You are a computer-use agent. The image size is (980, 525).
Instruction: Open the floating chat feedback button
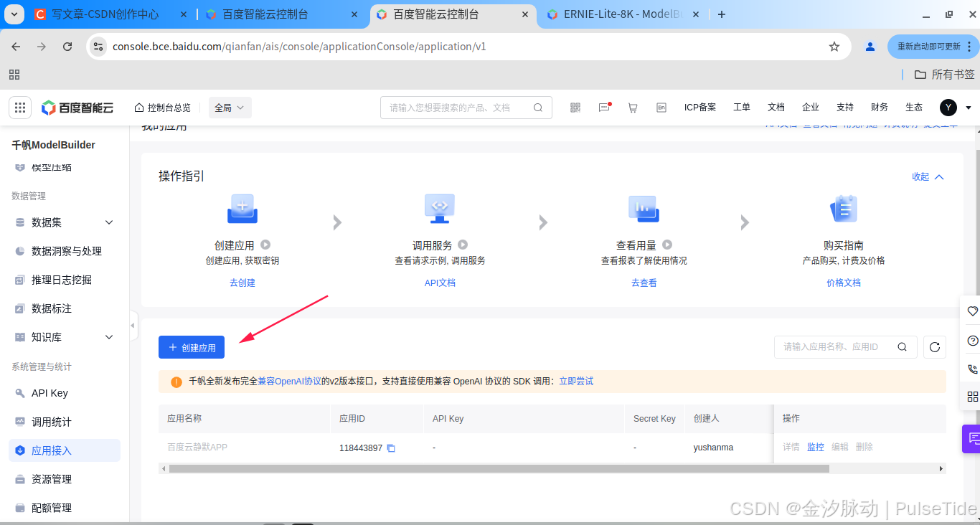tap(972, 438)
